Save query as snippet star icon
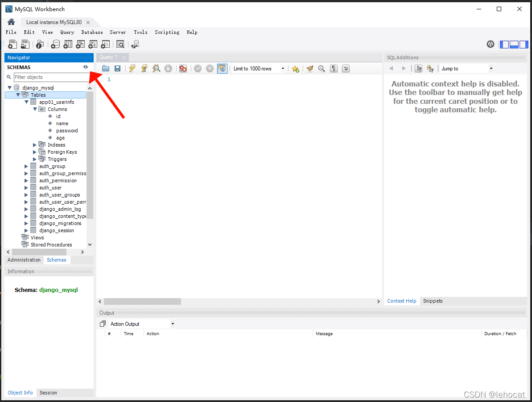The width and height of the screenshot is (532, 402). click(296, 69)
